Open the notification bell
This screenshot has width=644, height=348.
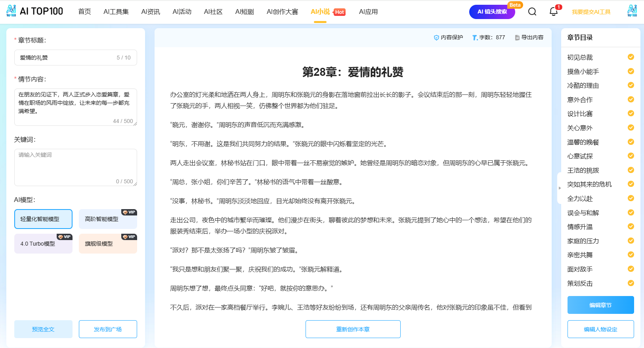554,12
